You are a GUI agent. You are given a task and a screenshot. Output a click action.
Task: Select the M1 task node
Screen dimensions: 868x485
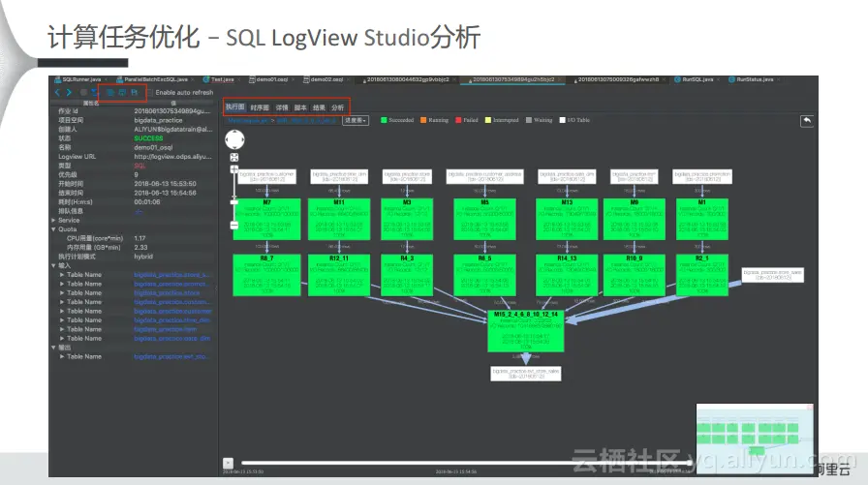tap(702, 219)
